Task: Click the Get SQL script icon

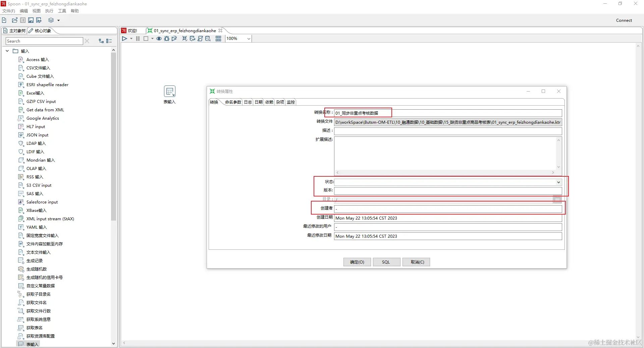Action: (x=200, y=39)
